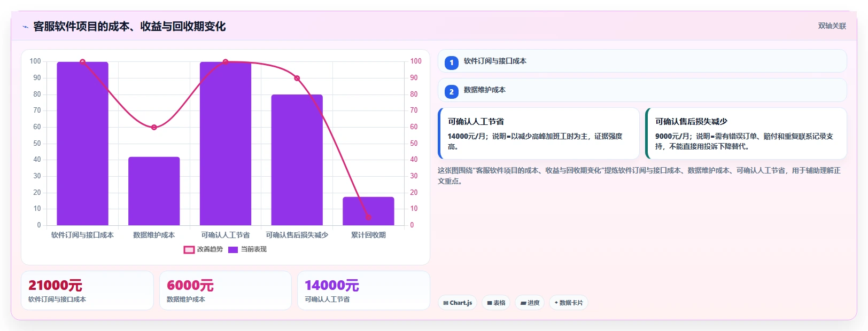Click x-axis label 可确认售后损失减少
Viewport: 868px width, 331px height.
click(297, 235)
